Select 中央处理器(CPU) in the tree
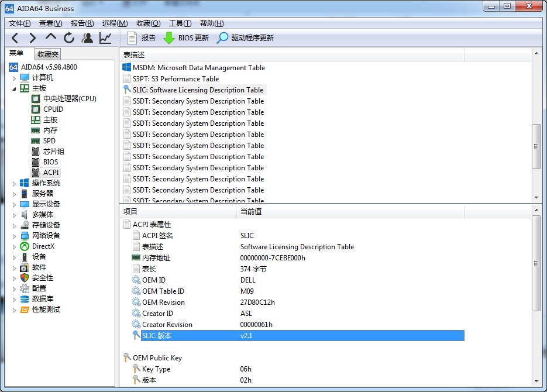 click(70, 99)
